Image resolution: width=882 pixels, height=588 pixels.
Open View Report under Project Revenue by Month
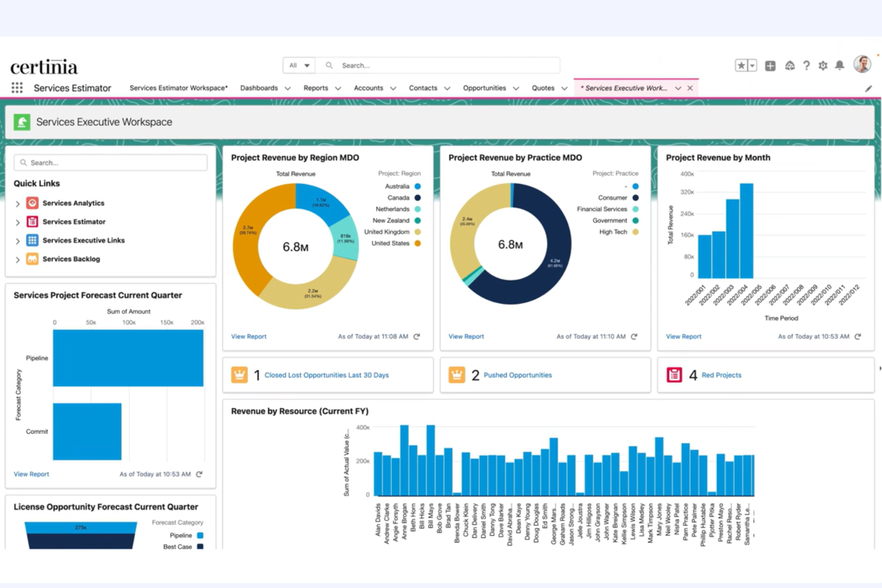(x=683, y=336)
